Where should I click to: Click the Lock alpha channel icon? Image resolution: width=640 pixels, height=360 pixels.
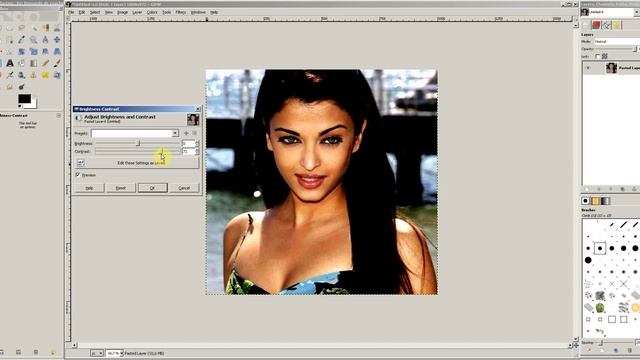click(605, 56)
